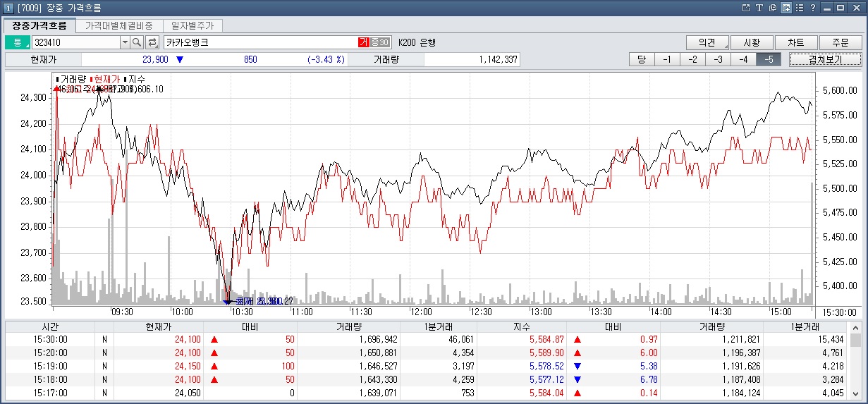Screen dimensions: 868x404
Task: Toggle the '-1' day offset button
Action: (666, 59)
